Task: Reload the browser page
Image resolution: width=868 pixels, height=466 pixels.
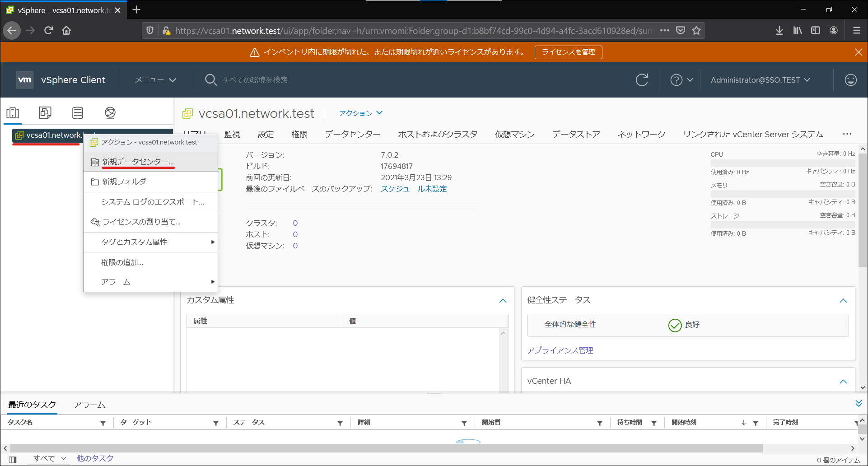Action: 48,31
